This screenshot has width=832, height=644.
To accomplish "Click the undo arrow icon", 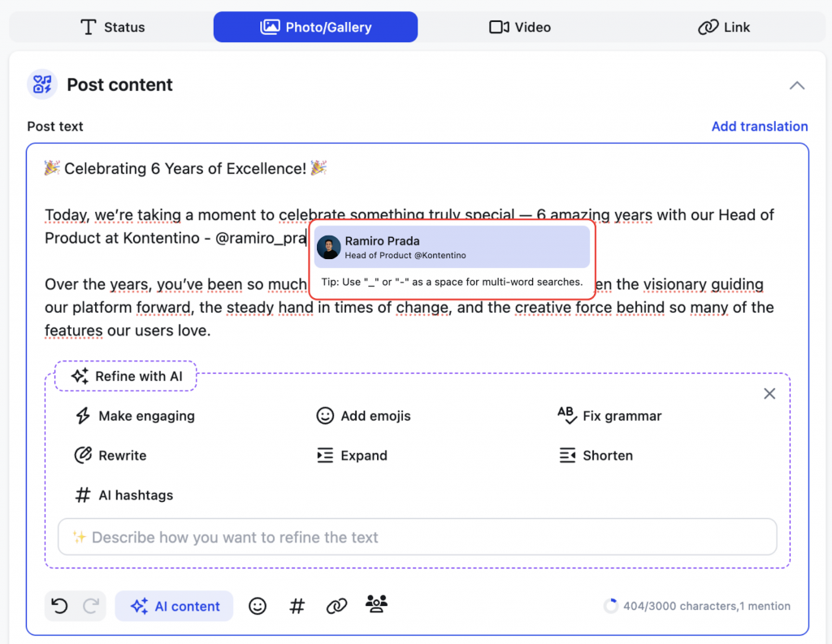I will [60, 606].
